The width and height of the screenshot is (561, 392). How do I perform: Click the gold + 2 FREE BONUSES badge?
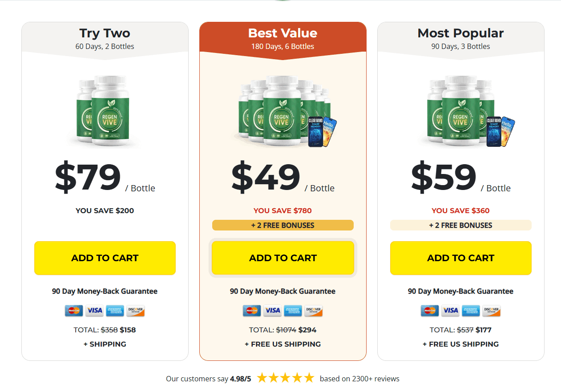coord(283,225)
